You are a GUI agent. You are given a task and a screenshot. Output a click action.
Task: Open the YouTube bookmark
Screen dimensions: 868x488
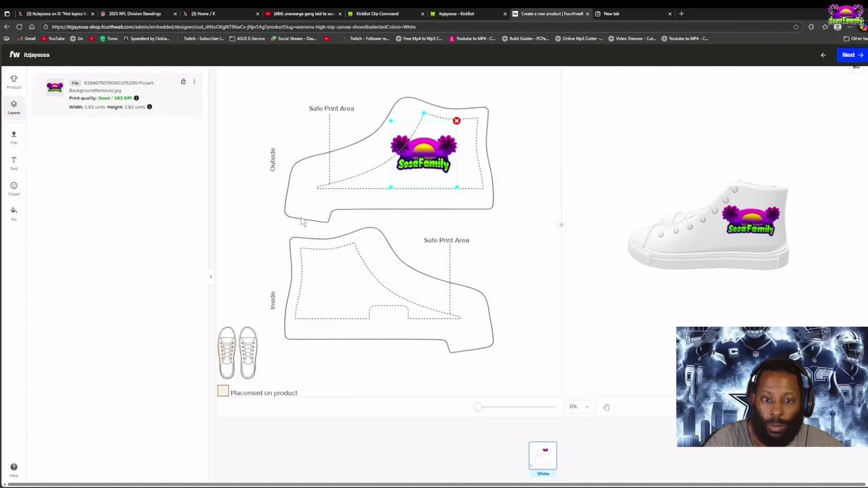point(54,39)
